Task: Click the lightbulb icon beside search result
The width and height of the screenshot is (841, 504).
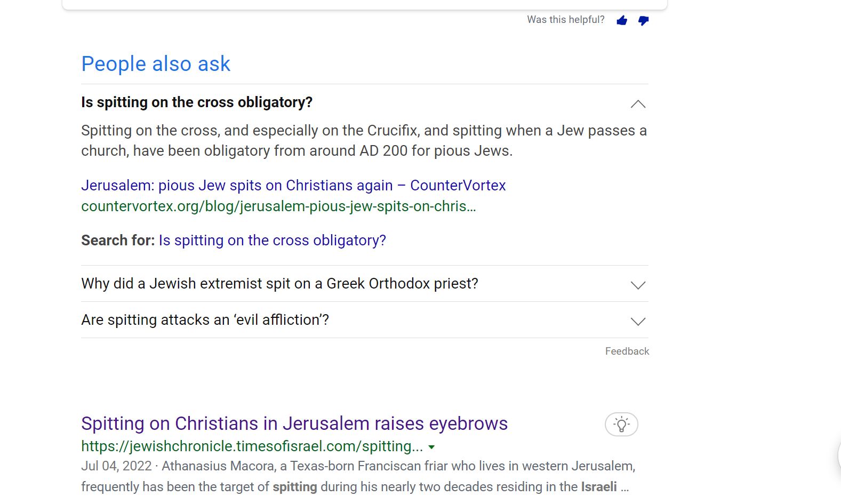Action: 621,425
